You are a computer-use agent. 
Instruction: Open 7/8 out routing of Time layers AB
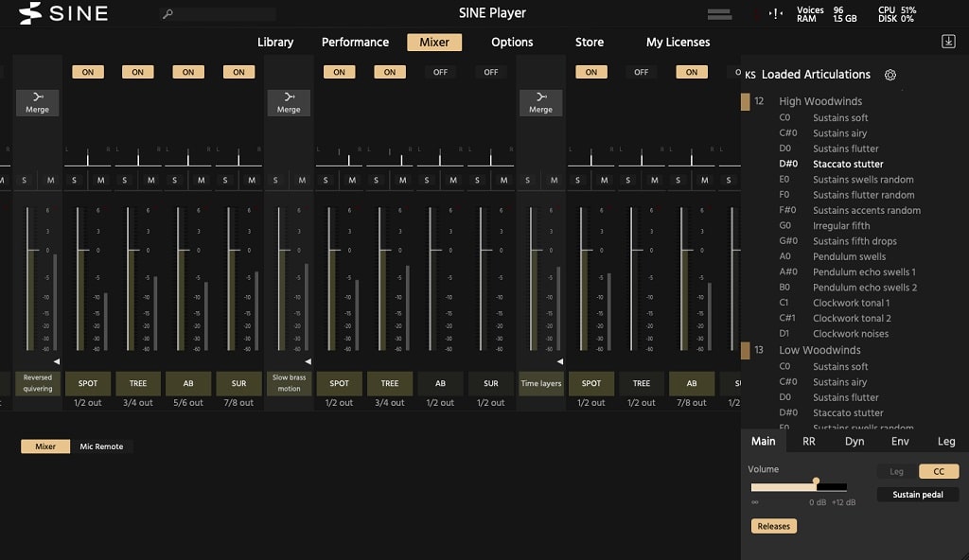[692, 403]
